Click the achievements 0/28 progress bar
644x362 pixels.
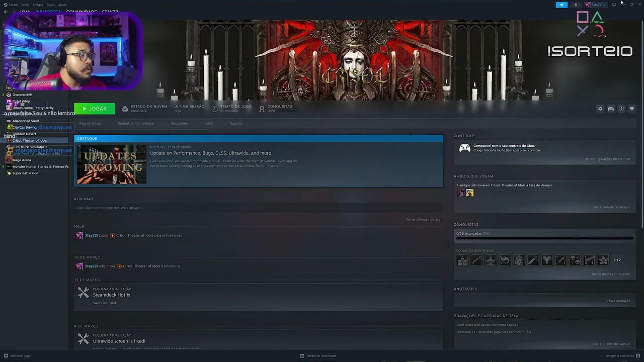tap(544, 238)
